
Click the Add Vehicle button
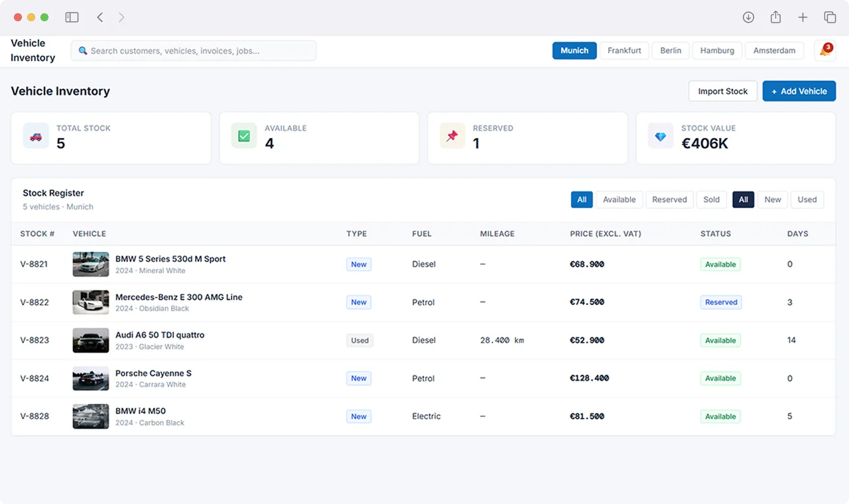point(799,91)
